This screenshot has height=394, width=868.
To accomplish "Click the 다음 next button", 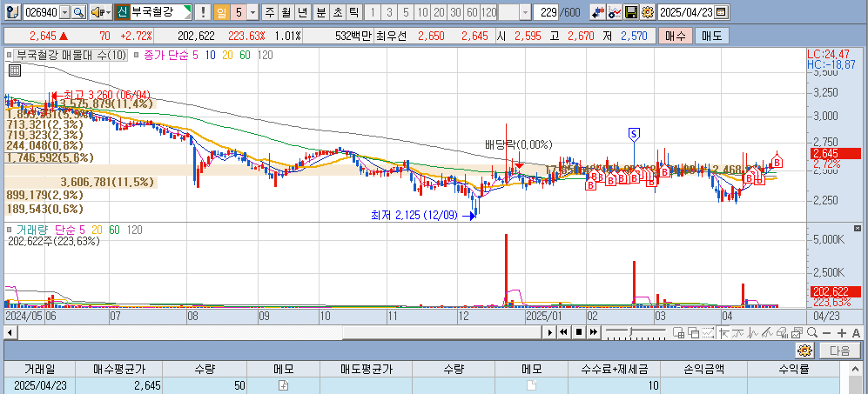I will point(840,351).
